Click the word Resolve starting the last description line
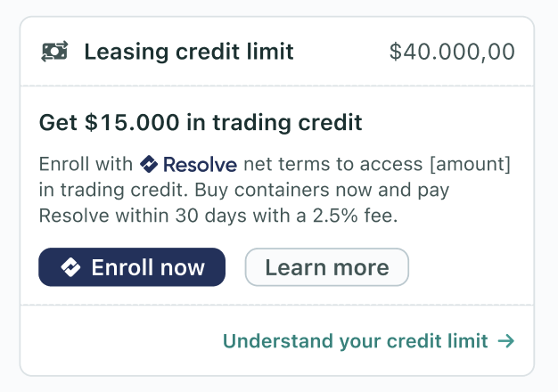Screen dimensions: 558x392 [74, 216]
